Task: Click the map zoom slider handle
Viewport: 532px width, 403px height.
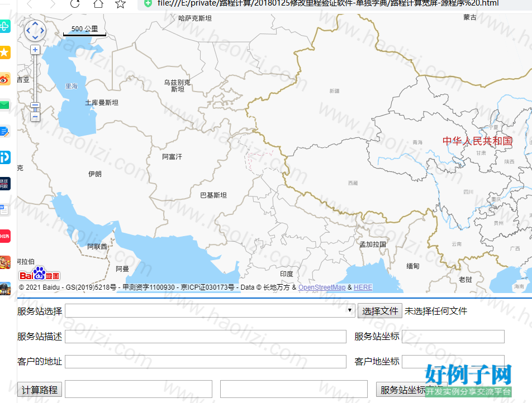Action: [35, 105]
